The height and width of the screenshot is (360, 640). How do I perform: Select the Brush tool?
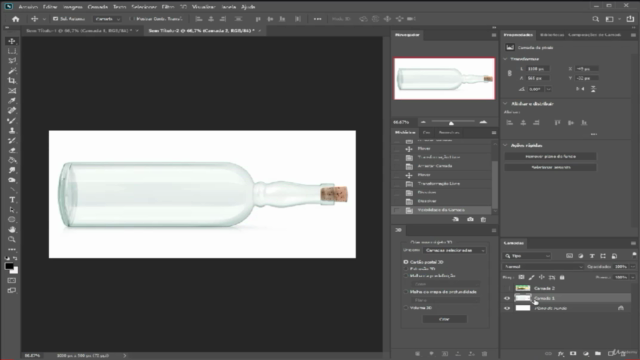click(12, 120)
